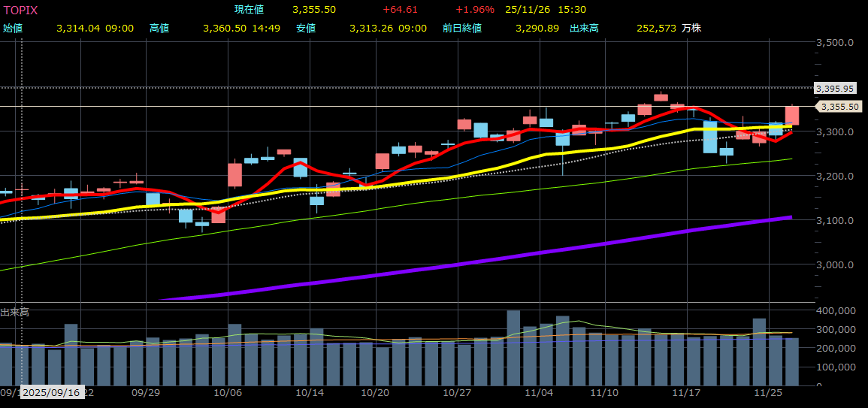Click the 高値 value 3,360.50

[x=225, y=28]
